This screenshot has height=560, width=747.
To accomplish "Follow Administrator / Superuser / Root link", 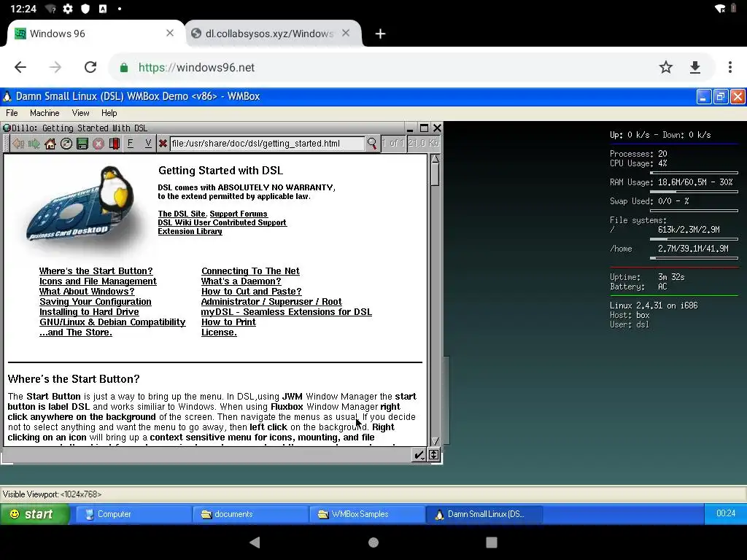I will point(271,302).
